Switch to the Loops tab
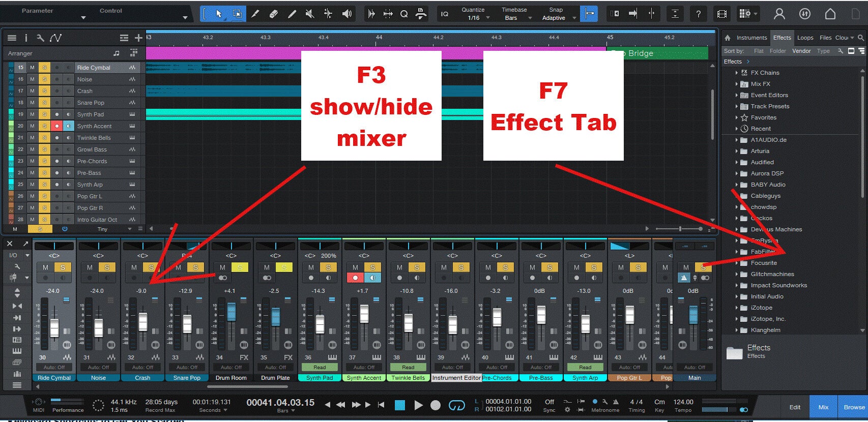The image size is (868, 422). point(805,38)
